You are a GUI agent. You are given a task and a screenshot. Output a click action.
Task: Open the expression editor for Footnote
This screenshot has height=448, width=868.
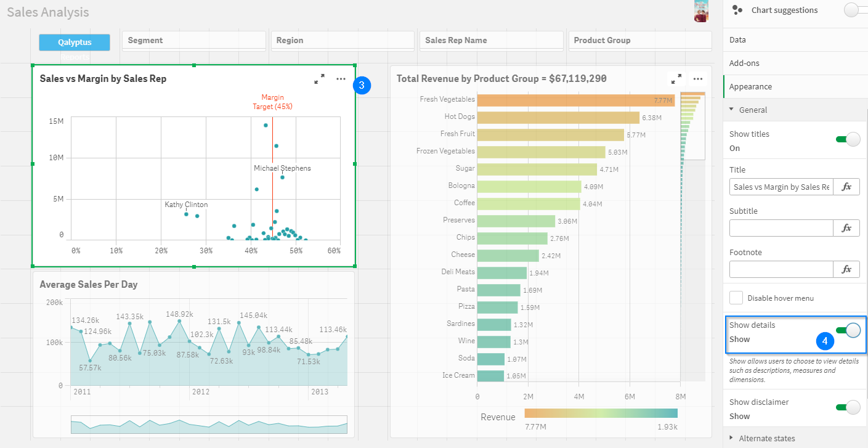point(846,269)
